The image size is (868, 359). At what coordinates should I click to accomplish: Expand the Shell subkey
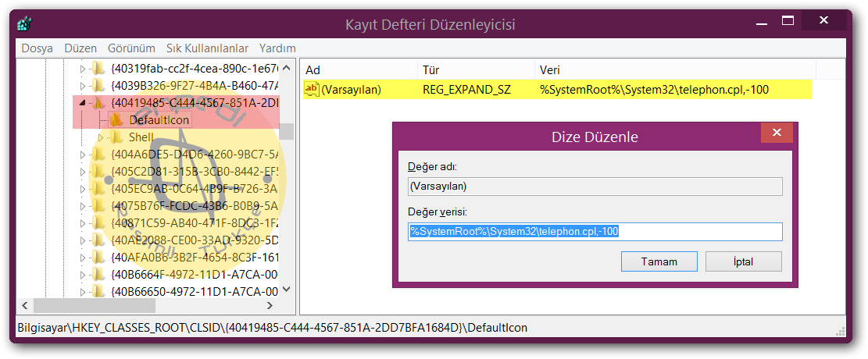point(101,137)
